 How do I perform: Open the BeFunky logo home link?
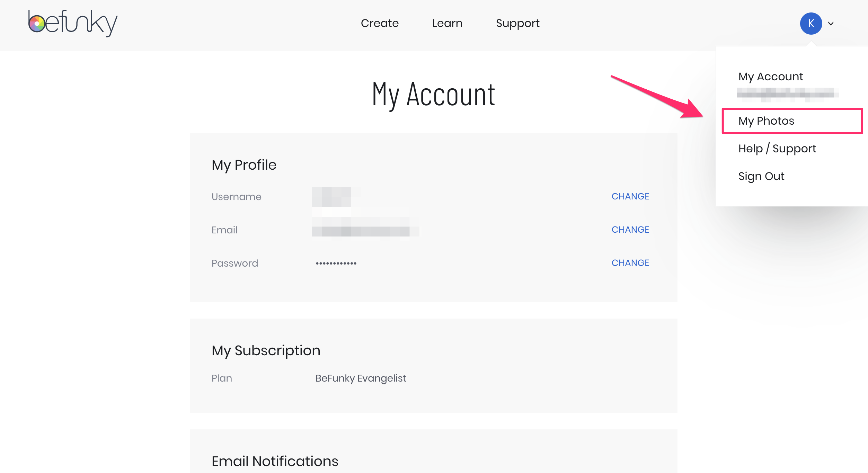pos(73,23)
